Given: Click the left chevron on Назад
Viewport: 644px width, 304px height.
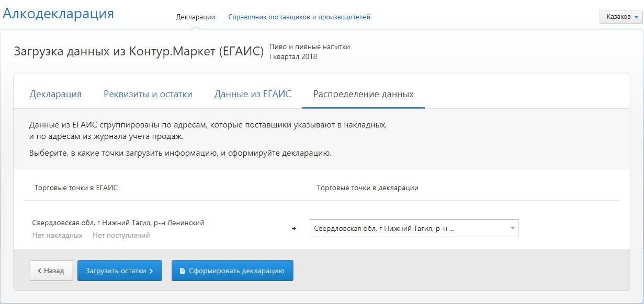Looking at the screenshot, I should point(40,271).
